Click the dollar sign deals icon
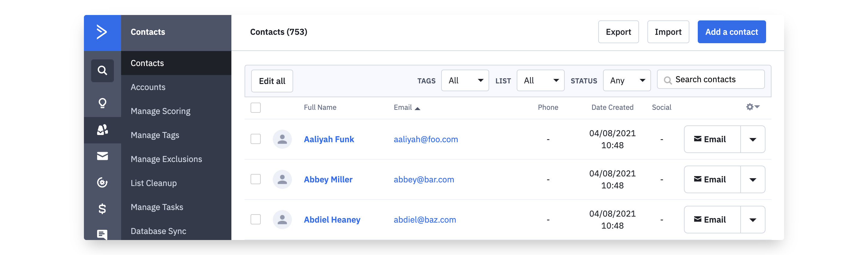This screenshot has height=255, width=868. click(103, 209)
